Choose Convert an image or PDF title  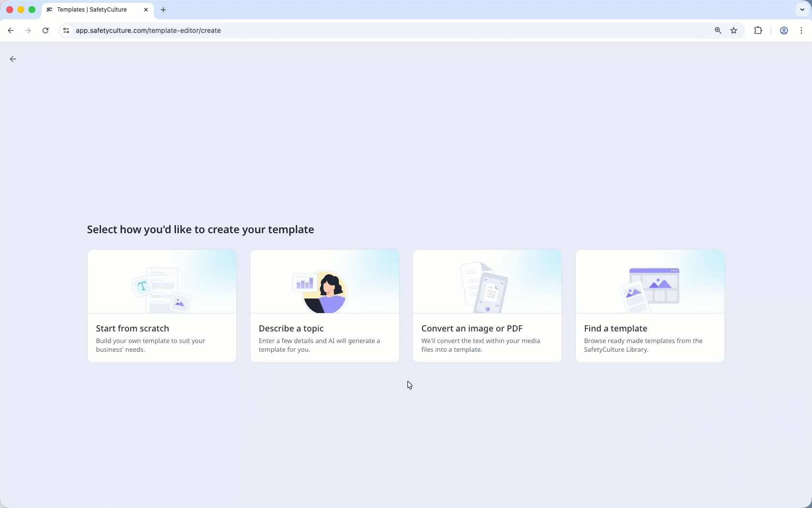coord(472,329)
